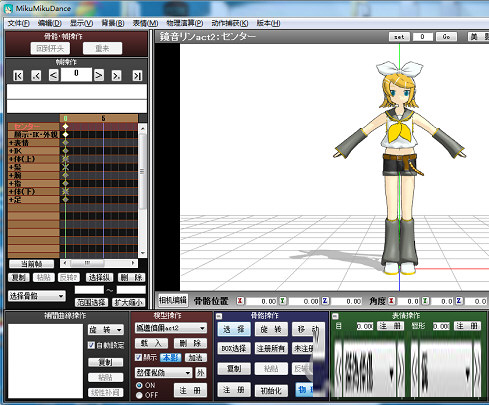Click the model panel 注册 register button
Viewport: 489px width, 405px height.
pos(190,390)
